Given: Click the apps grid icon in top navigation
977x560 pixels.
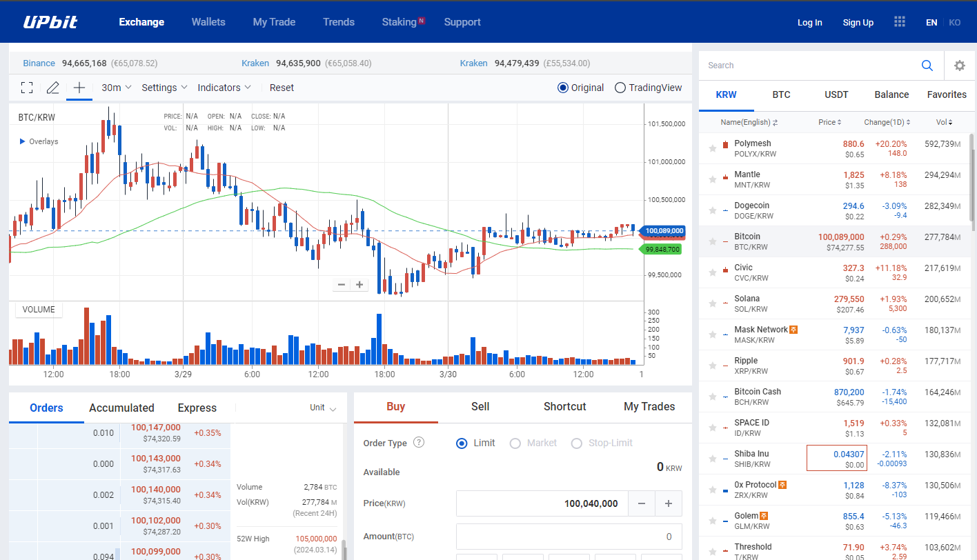Looking at the screenshot, I should click(899, 21).
